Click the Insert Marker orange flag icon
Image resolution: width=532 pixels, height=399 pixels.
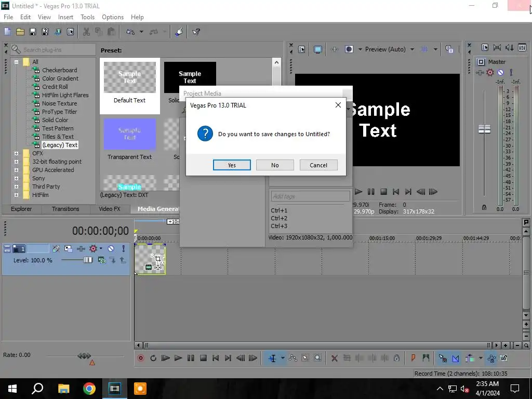tap(413, 358)
